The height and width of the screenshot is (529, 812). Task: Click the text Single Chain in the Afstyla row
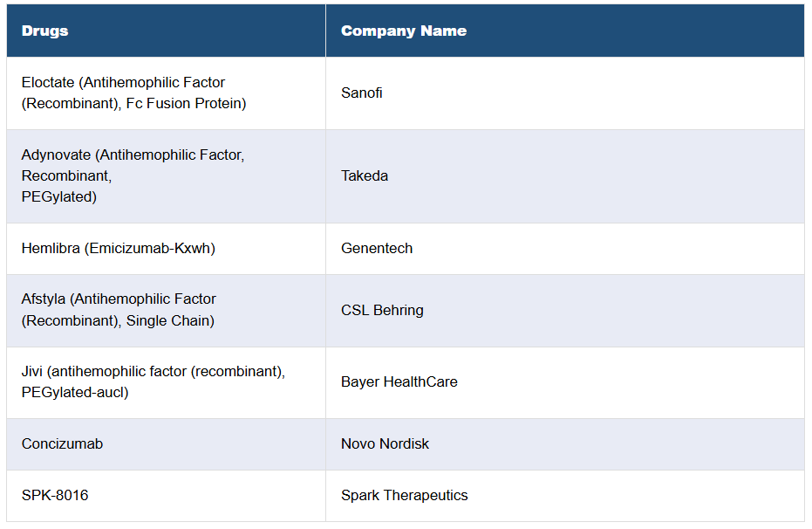coord(170,321)
